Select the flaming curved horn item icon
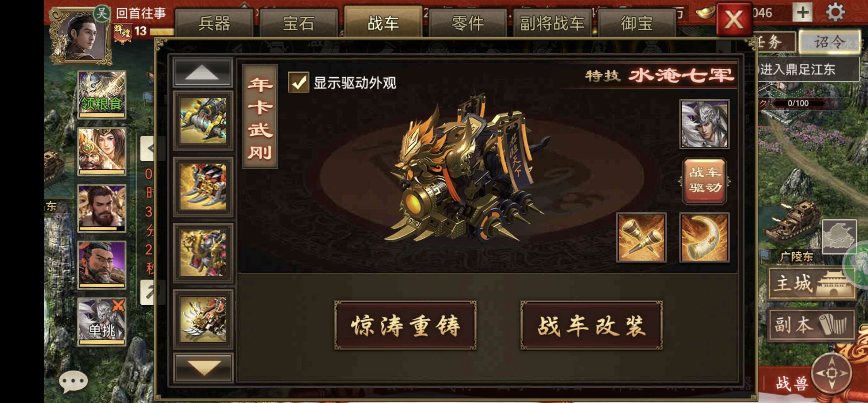Viewport: 868px width, 403px height. pos(704,238)
